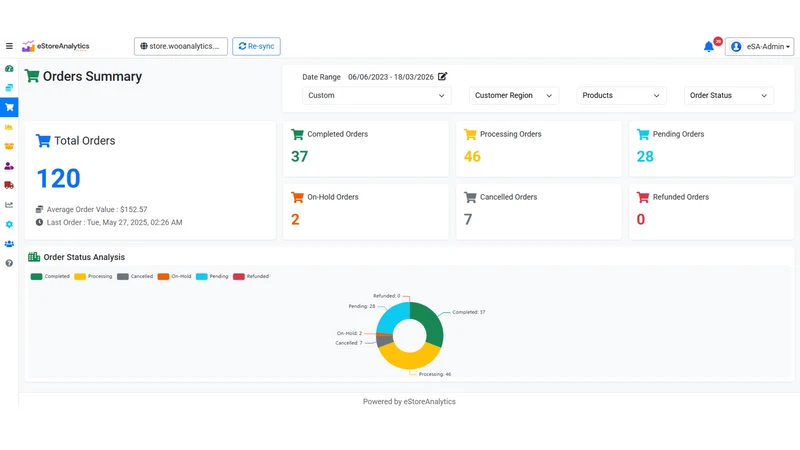800x450 pixels.
Task: Select the orders cart sidebar icon
Action: (9, 107)
